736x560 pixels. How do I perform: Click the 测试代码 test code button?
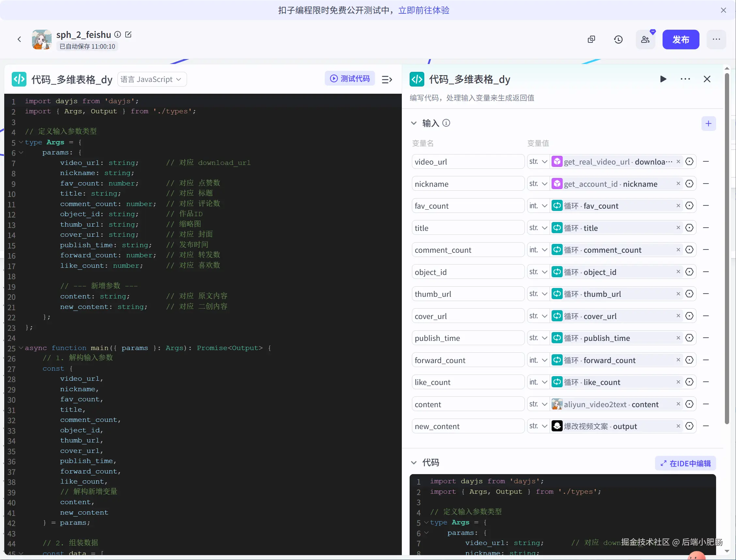point(350,78)
